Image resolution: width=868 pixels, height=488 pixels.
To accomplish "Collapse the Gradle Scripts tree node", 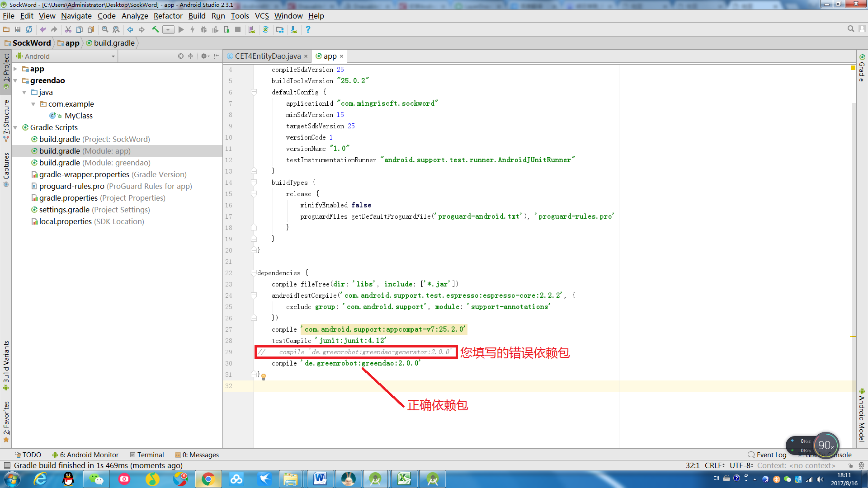I will (15, 127).
